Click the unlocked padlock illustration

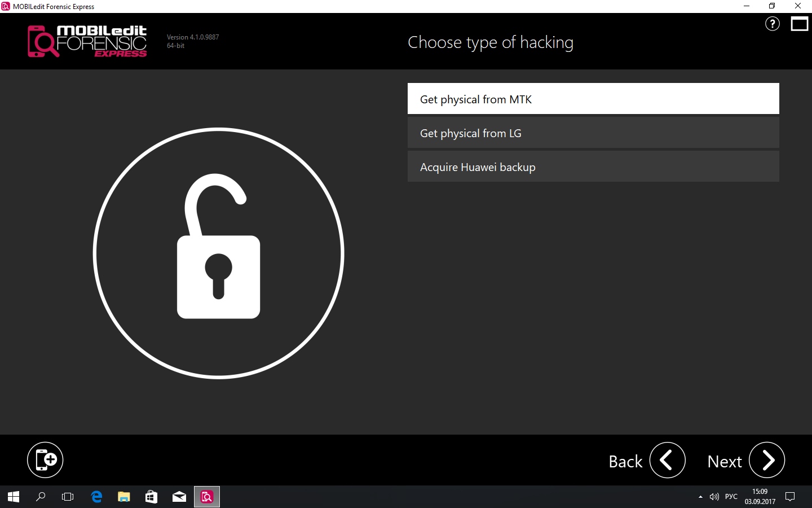[x=219, y=253]
